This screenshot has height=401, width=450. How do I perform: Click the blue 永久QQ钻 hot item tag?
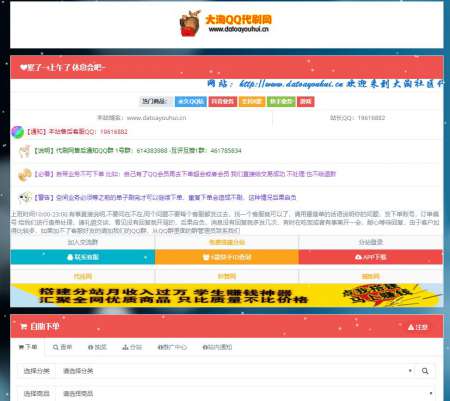click(191, 101)
